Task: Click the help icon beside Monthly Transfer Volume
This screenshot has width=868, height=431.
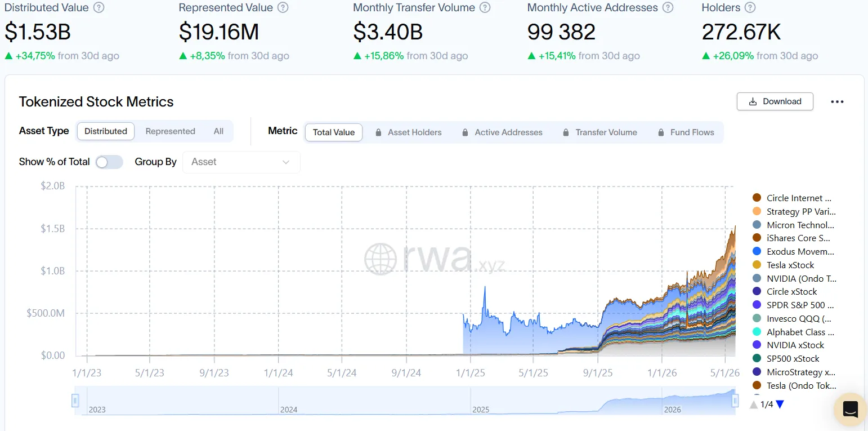Action: pyautogui.click(x=485, y=8)
